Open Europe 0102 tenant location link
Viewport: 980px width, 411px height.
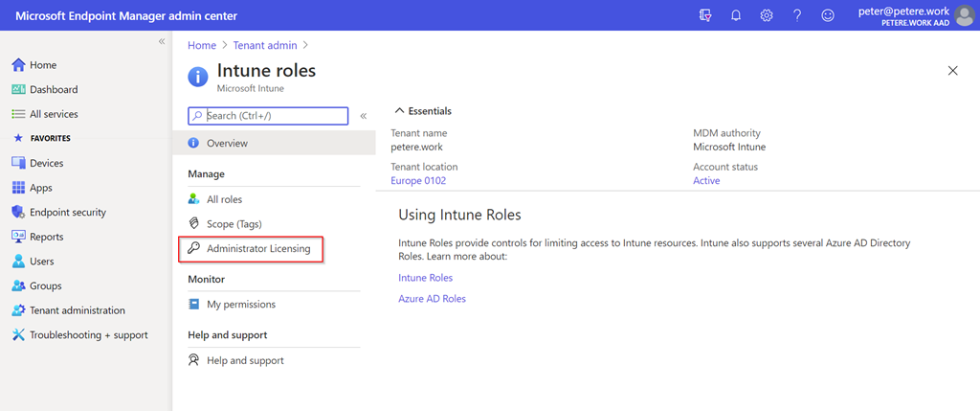click(418, 180)
